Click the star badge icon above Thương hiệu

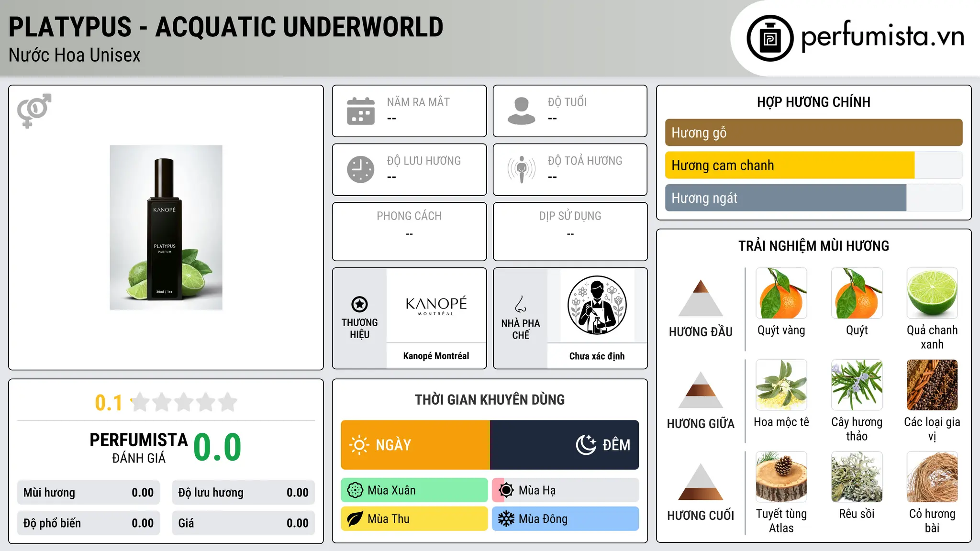click(x=360, y=304)
